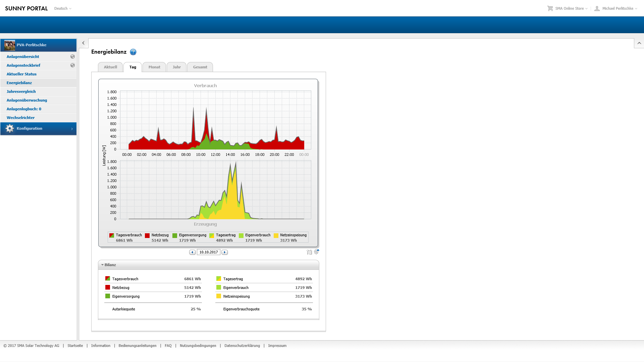Click the Konfiguration gear icon
The width and height of the screenshot is (644, 362).
pyautogui.click(x=10, y=129)
